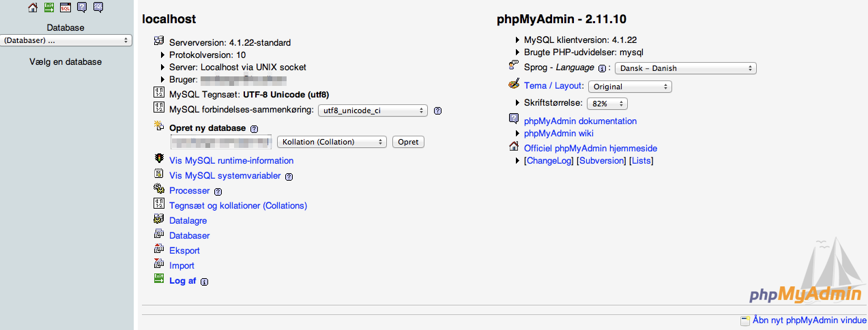
Task: Open the Tema / Layout link
Action: pyautogui.click(x=554, y=86)
